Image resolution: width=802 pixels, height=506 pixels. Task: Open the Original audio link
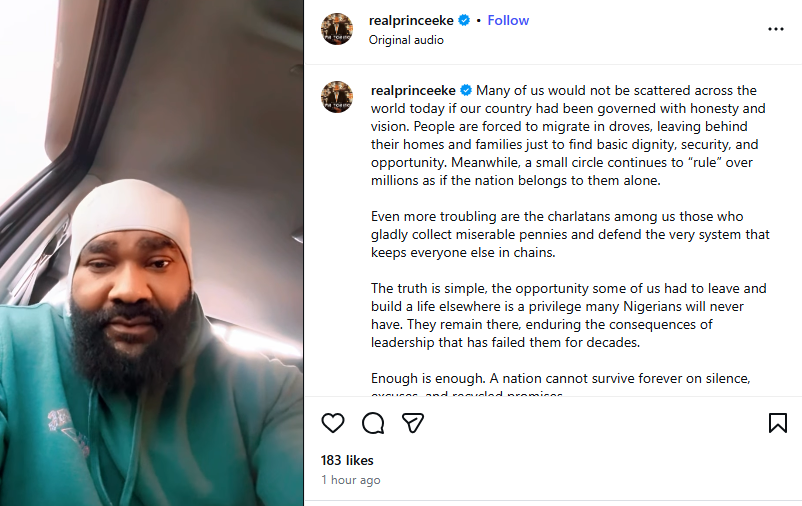[x=406, y=40]
